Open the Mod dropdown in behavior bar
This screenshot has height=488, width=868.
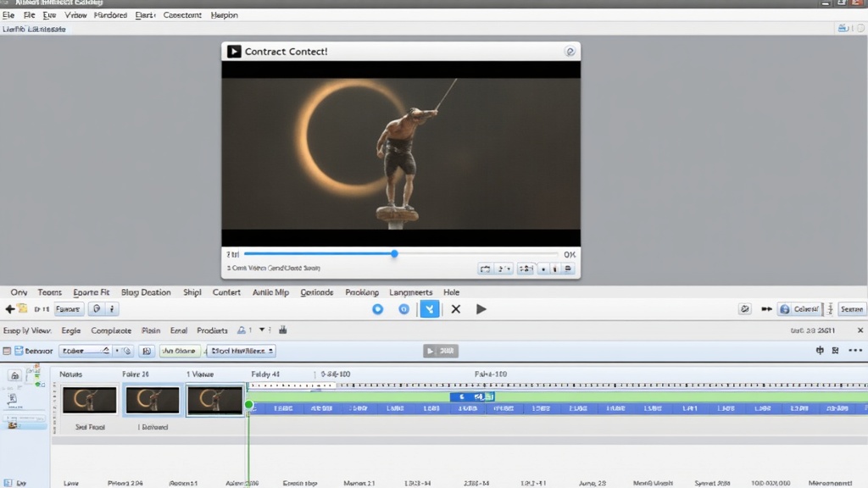242,351
